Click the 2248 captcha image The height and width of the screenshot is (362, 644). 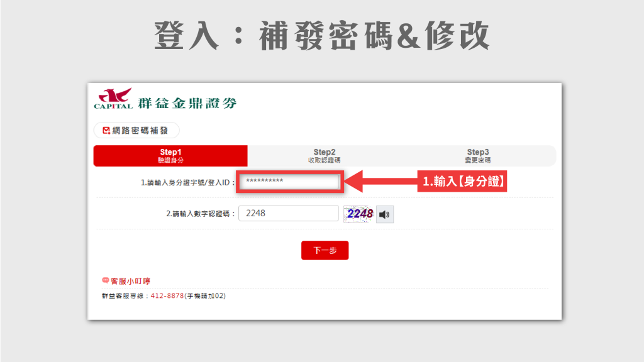pos(359,214)
